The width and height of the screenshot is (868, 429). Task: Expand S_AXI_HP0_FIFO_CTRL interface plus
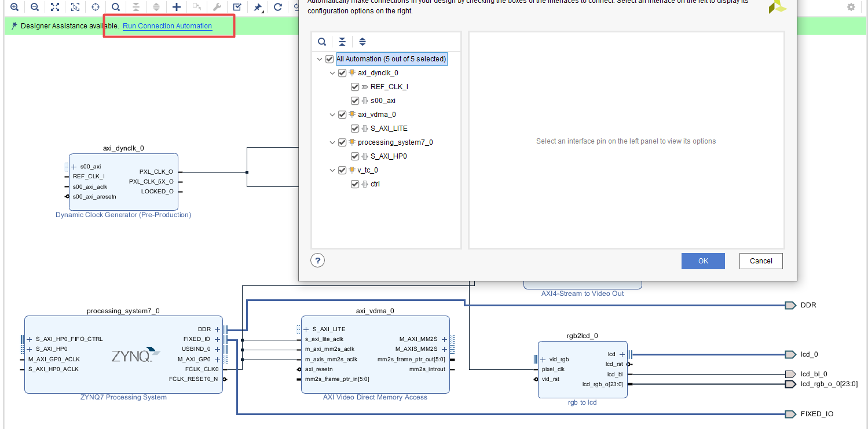point(30,339)
